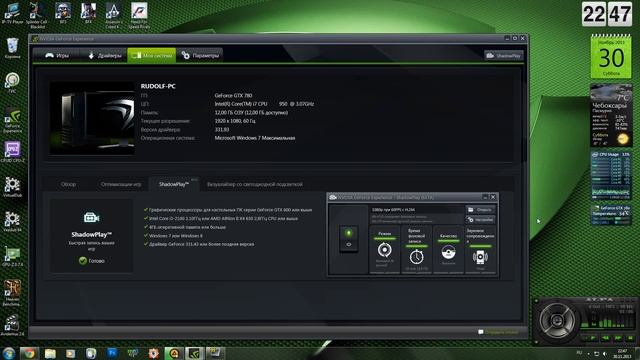The height and width of the screenshot is (360, 640).
Task: Open VirtualDub desktop shortcut
Action: (x=12, y=187)
